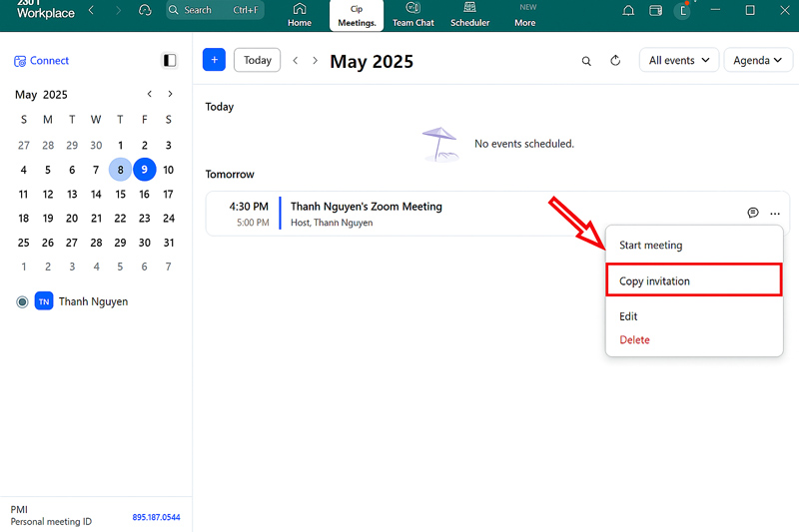The height and width of the screenshot is (532, 799).
Task: Choose Start meeting in context menu
Action: point(650,246)
